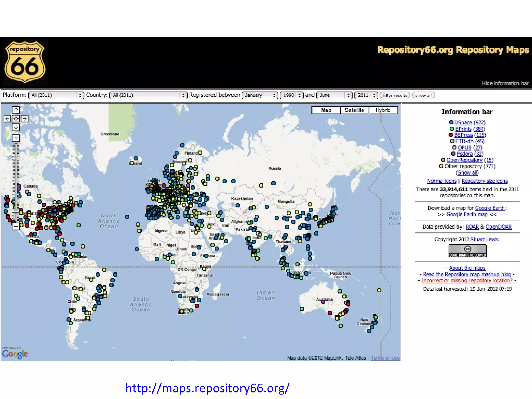Open the Platform All (2311) dropdown
The height and width of the screenshot is (399, 532).
click(56, 95)
